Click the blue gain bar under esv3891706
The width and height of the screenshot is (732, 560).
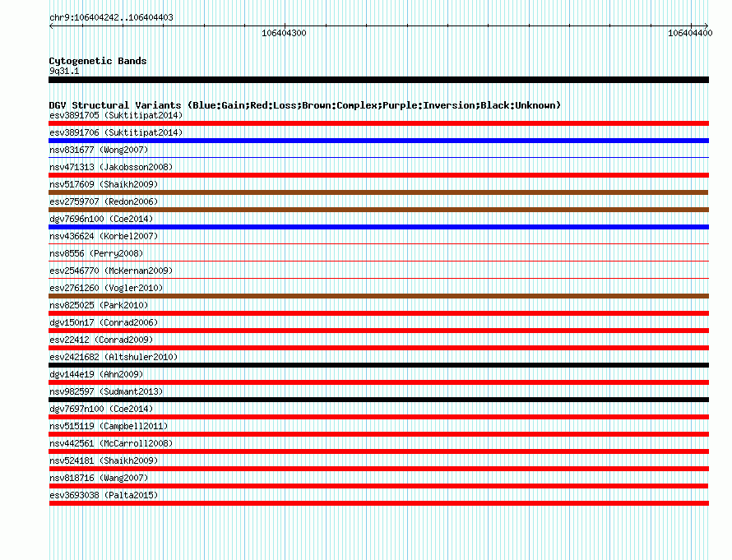(x=378, y=141)
